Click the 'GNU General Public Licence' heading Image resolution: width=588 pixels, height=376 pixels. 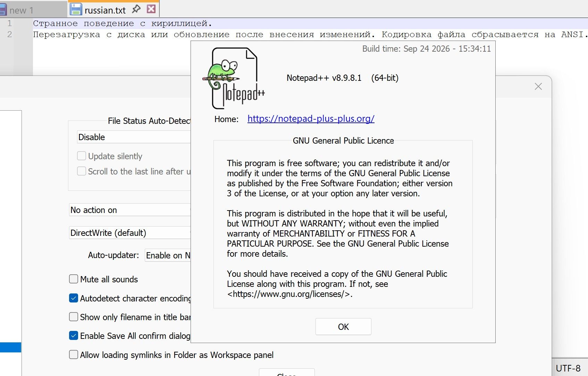(x=343, y=140)
